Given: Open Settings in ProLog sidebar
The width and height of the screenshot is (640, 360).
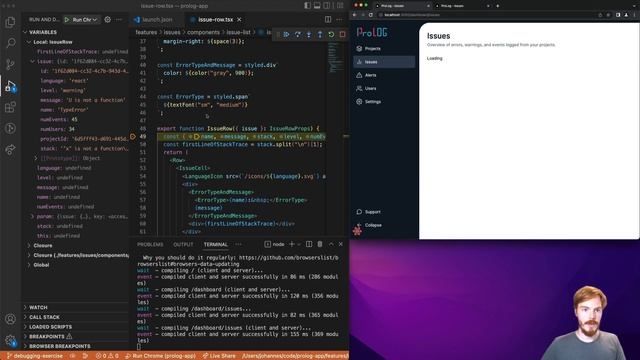Looking at the screenshot, I should (384, 102).
